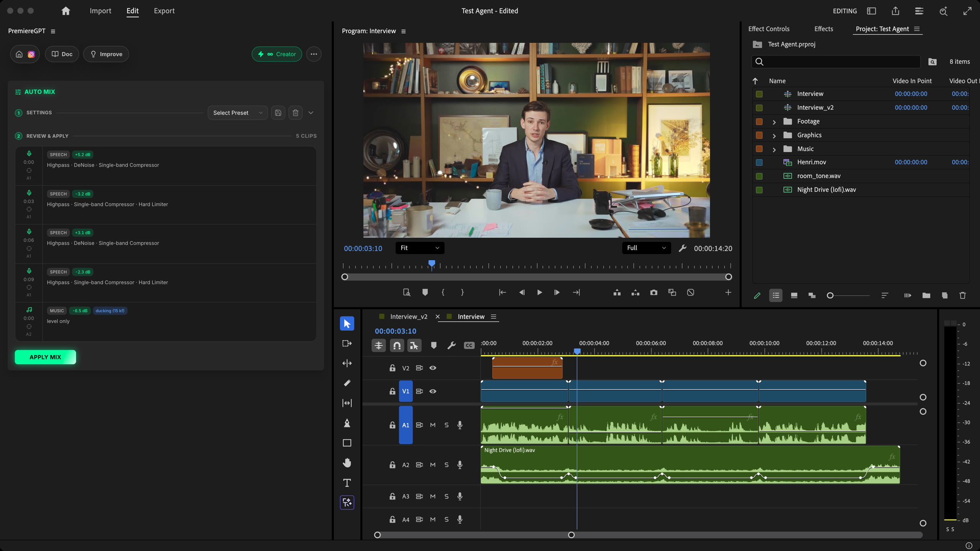Click the Improve button
The height and width of the screenshot is (551, 980).
tap(106, 54)
